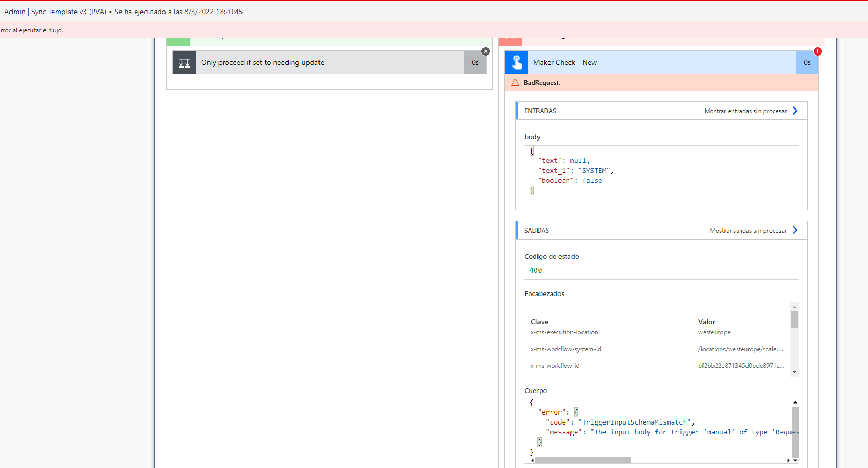Click the BadRequest warning triangle icon
The height and width of the screenshot is (468, 868).
pyautogui.click(x=515, y=82)
